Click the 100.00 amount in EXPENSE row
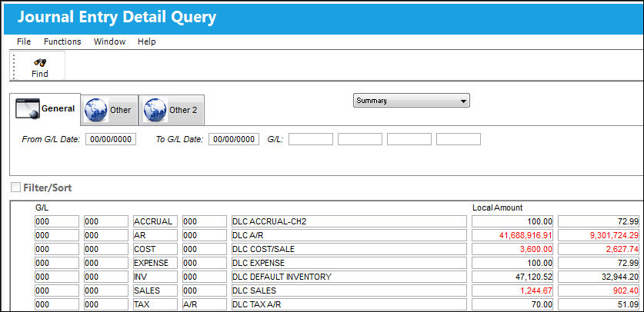The width and height of the screenshot is (644, 312). tap(512, 263)
